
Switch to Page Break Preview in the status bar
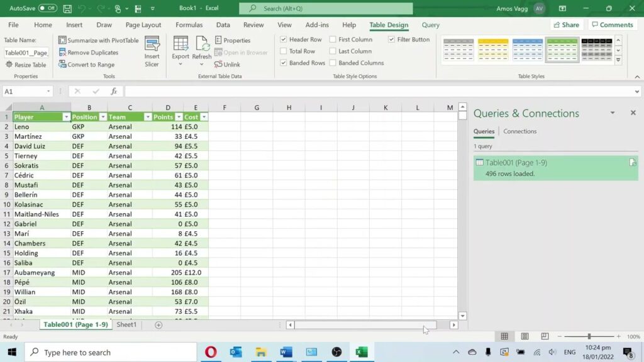[x=545, y=337]
